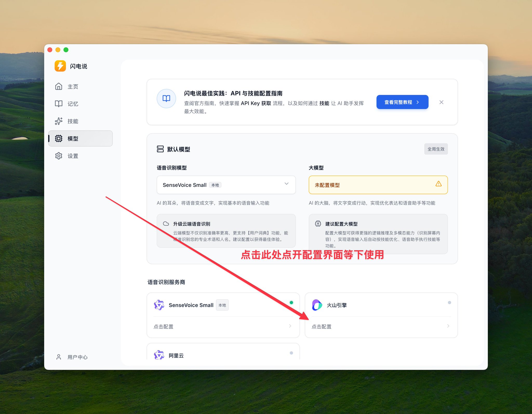Open 用户中心 person icon
Image resolution: width=532 pixels, height=414 pixels.
tap(59, 357)
